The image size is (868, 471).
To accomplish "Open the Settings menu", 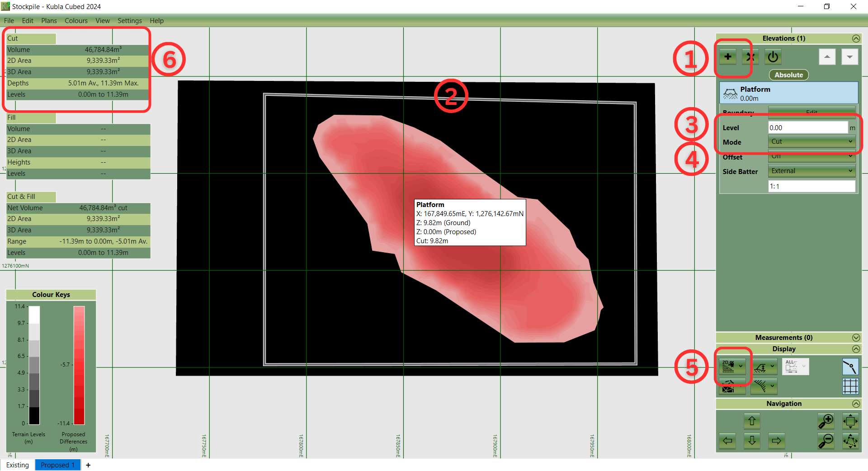I will pyautogui.click(x=130, y=21).
